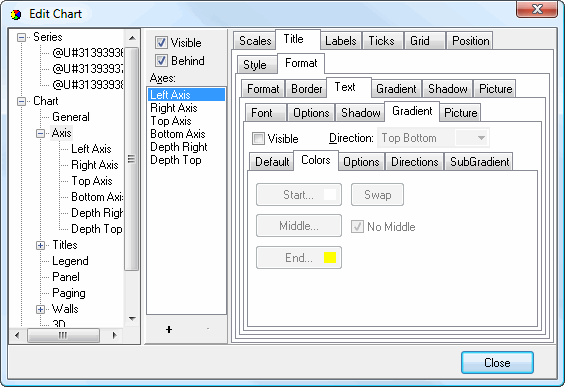Click the horizontal scroll left arrow
Viewport: 565px width, 387px height.
17,335
